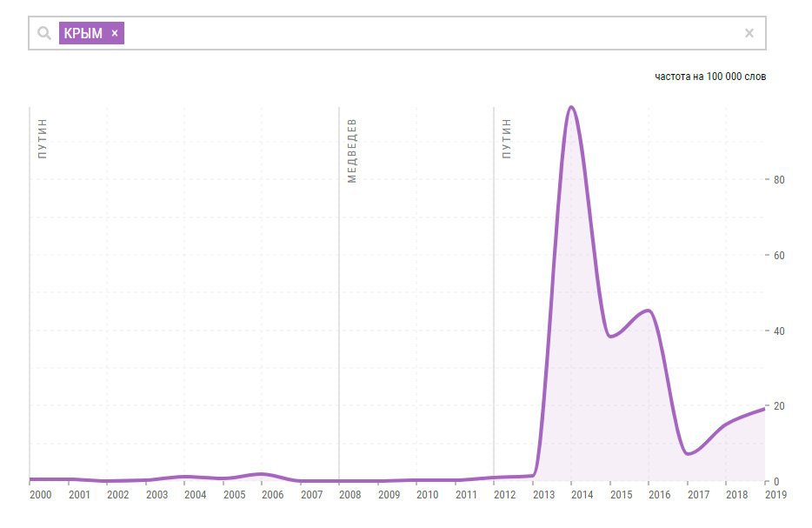Click the year label 2018
The image size is (812, 528).
tap(737, 495)
